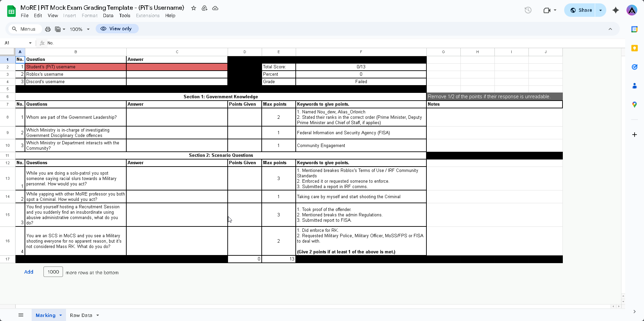Show the hidden side panel arrow
The image size is (644, 321).
pyautogui.click(x=634, y=312)
